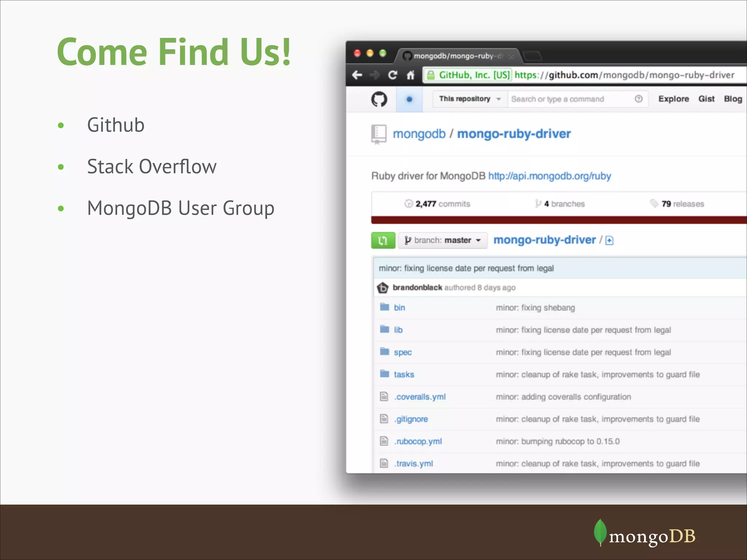Open the lib folder
The height and width of the screenshot is (560, 747).
[398, 330]
